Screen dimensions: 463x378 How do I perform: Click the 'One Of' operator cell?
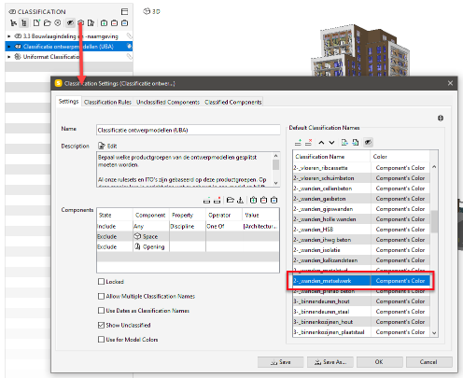[x=224, y=226]
